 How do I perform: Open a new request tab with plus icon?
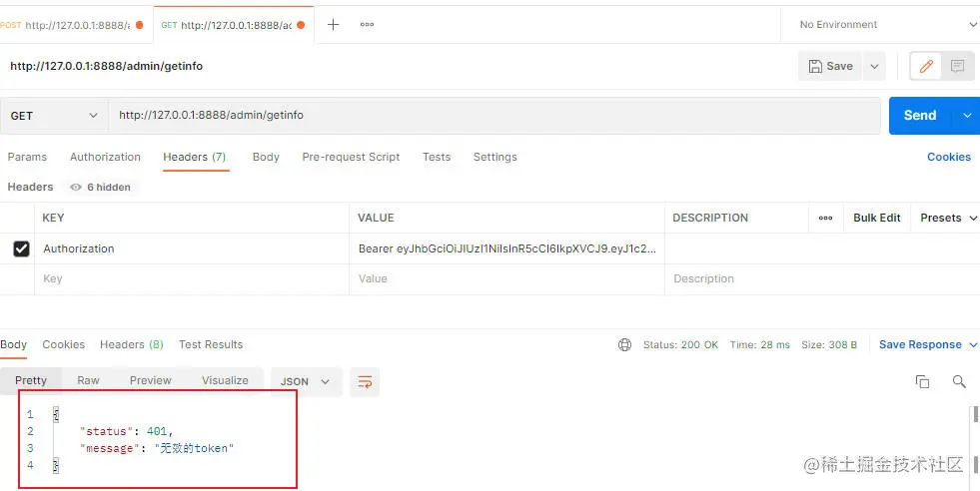click(333, 25)
